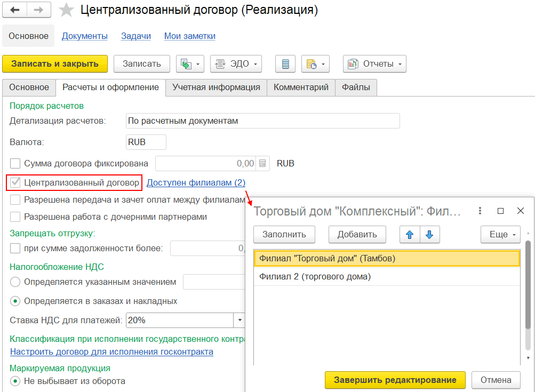Open the 'Доступен филиалам (2)' link
Screen dimensions: 535x392
pos(196,182)
